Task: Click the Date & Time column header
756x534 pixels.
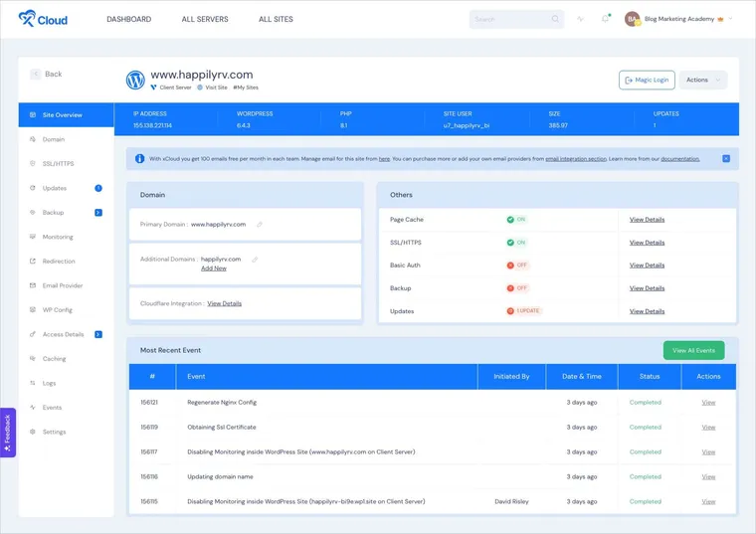Action: pyautogui.click(x=582, y=377)
